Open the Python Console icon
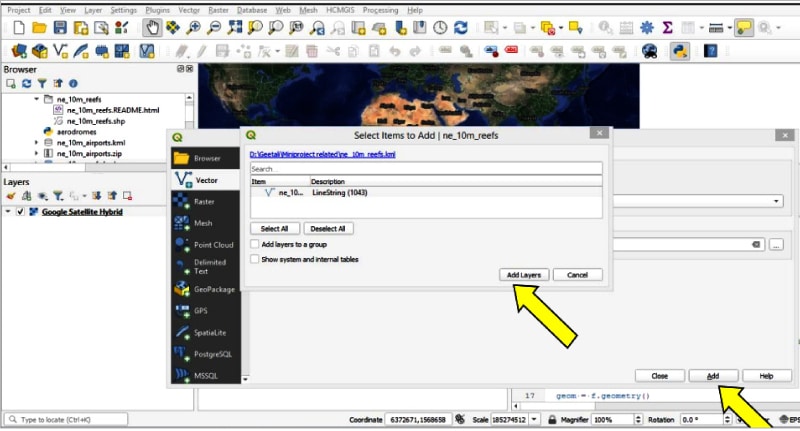This screenshot has width=800, height=431. 679,50
